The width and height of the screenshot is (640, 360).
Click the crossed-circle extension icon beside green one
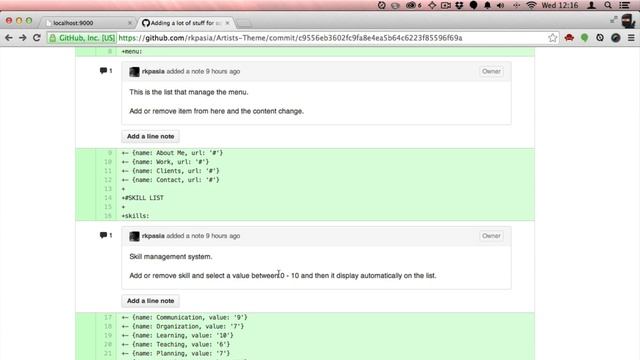(x=600, y=38)
